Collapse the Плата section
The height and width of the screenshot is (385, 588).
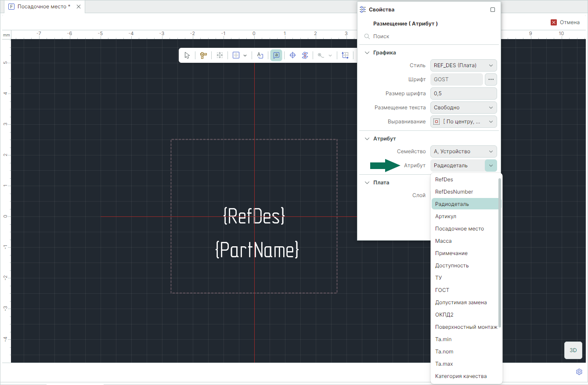tap(367, 183)
